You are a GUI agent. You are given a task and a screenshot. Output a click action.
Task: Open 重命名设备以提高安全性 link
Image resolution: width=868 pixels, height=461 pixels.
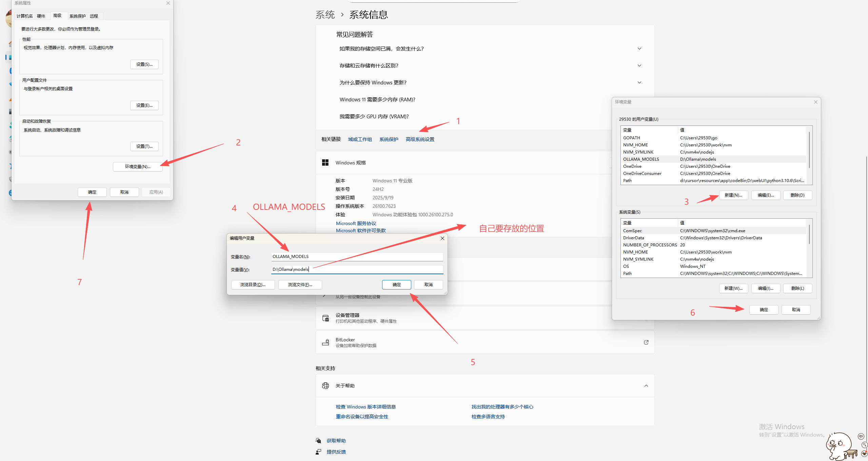pyautogui.click(x=362, y=417)
